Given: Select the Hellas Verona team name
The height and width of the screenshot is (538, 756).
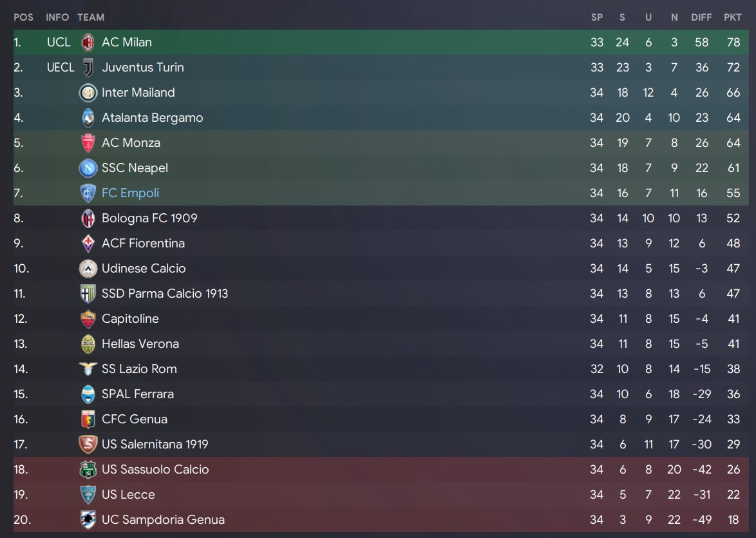Looking at the screenshot, I should point(140,343).
